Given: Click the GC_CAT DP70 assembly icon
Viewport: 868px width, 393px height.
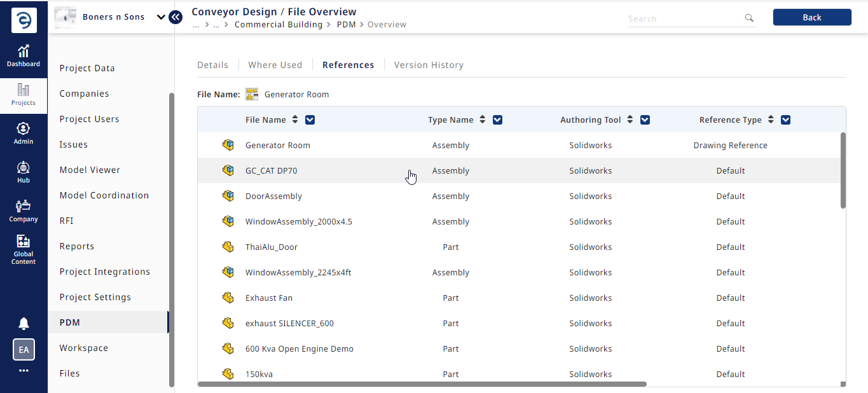Looking at the screenshot, I should (228, 170).
